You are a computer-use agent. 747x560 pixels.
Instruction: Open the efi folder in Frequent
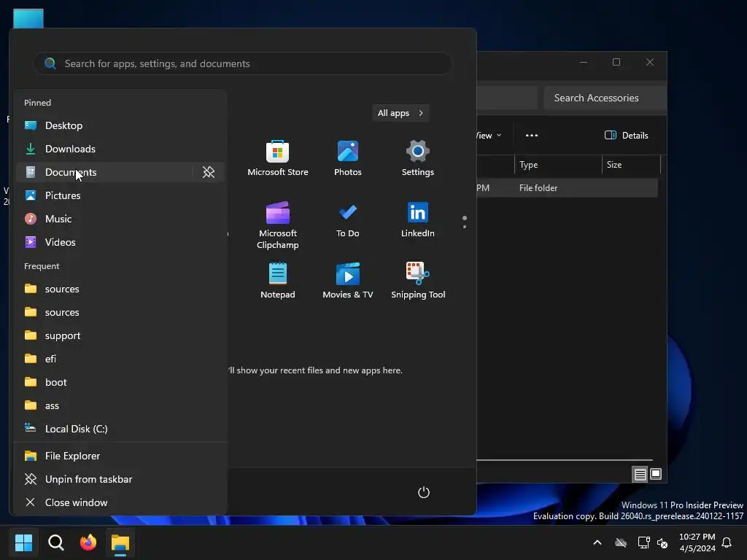[x=119, y=359]
